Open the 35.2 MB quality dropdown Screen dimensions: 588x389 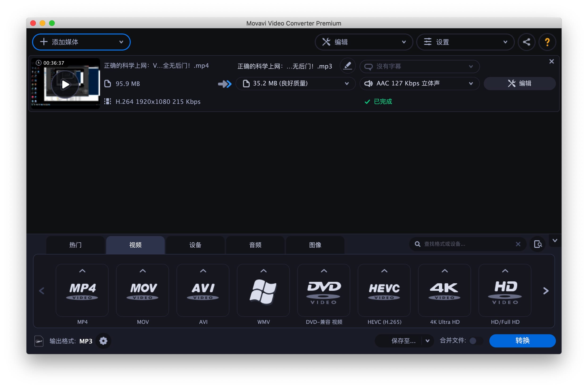(295, 84)
